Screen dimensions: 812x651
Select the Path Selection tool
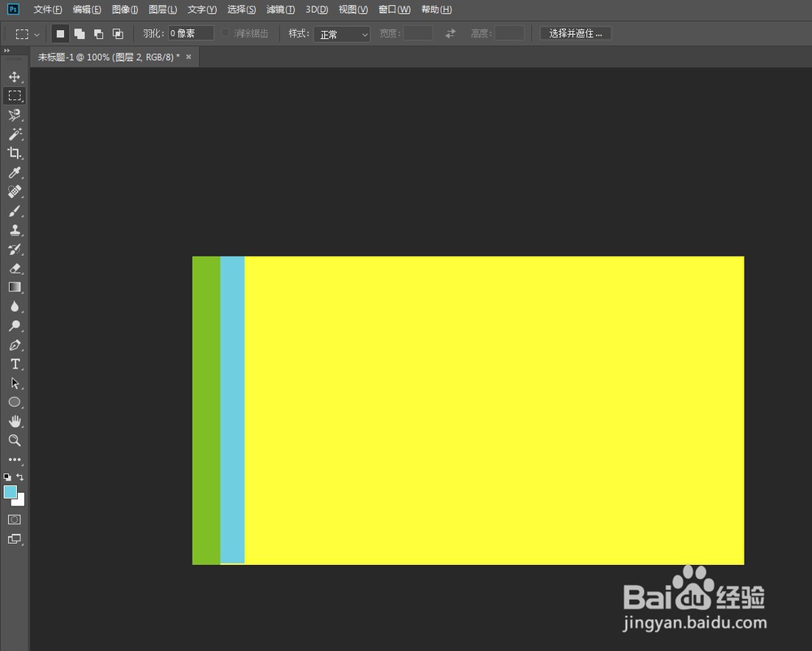coord(15,383)
